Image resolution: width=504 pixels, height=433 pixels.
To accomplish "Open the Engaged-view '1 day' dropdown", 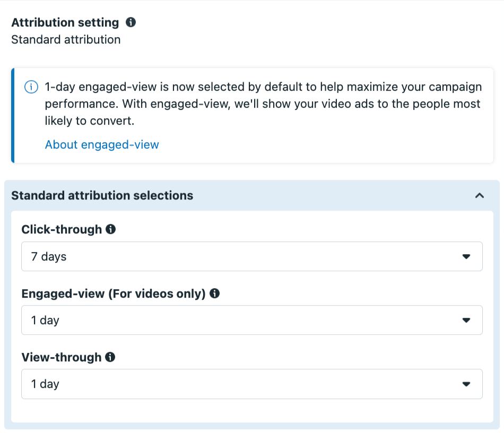I will tap(251, 320).
